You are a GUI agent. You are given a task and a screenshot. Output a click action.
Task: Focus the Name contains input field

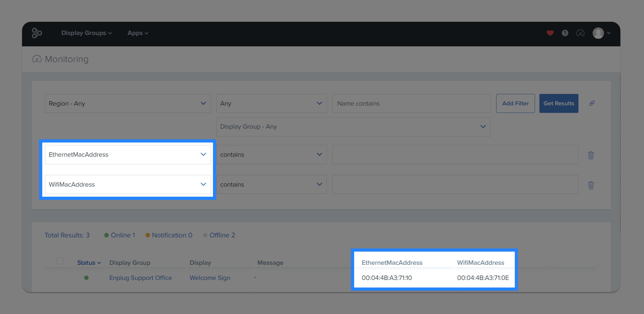click(411, 103)
